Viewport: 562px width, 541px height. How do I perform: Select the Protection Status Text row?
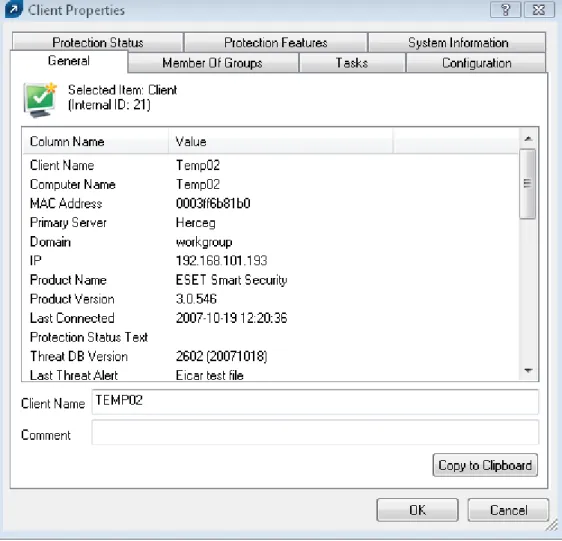click(x=89, y=337)
